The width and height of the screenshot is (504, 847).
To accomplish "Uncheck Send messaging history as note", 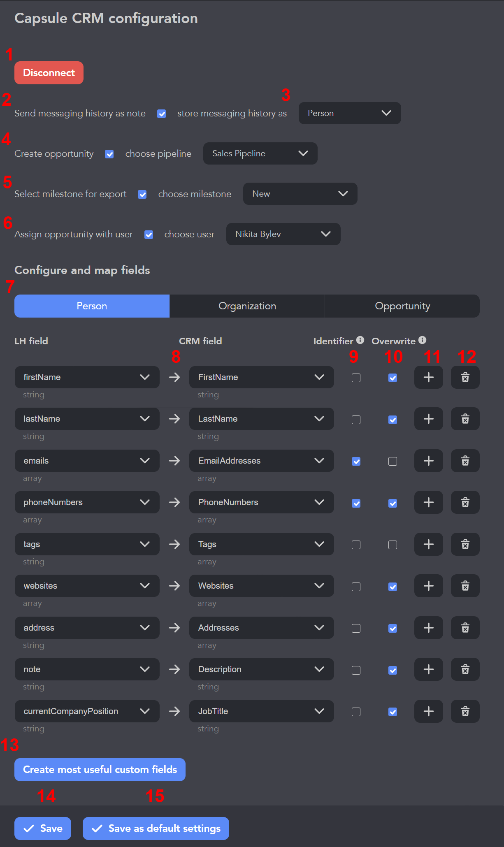I will click(162, 114).
